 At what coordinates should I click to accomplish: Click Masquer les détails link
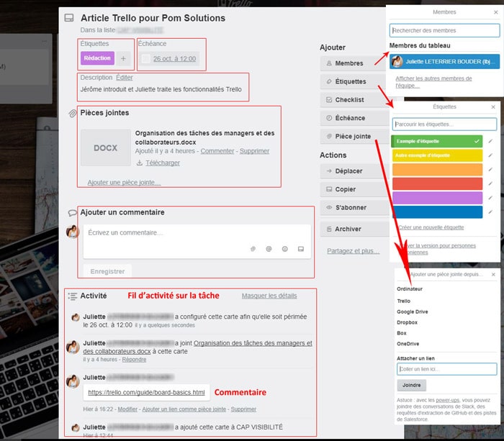pyautogui.click(x=269, y=296)
